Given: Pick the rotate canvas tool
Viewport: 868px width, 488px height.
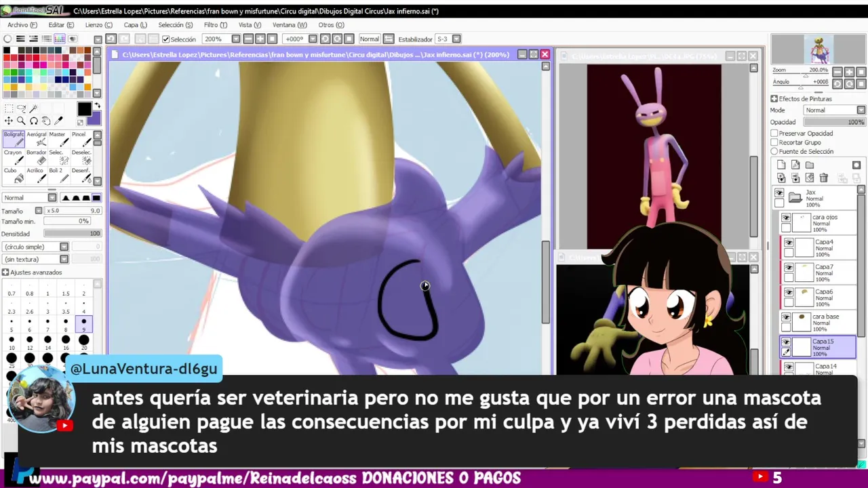Looking at the screenshot, I should click(x=34, y=121).
